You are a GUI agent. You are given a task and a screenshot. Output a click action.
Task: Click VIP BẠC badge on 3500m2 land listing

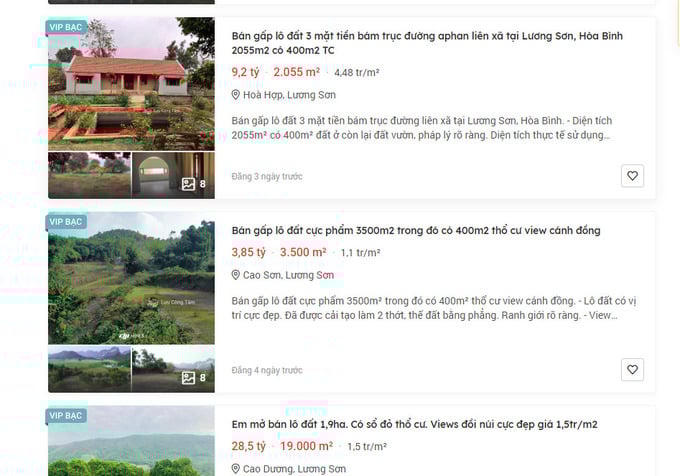pyautogui.click(x=65, y=222)
